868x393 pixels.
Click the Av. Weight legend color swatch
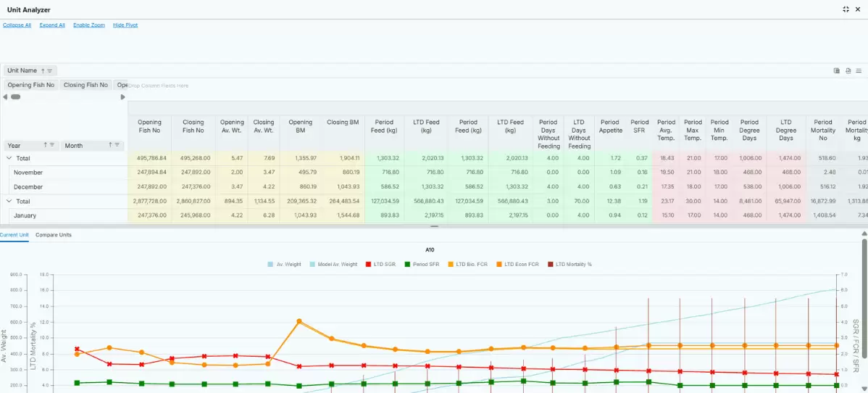coord(270,265)
